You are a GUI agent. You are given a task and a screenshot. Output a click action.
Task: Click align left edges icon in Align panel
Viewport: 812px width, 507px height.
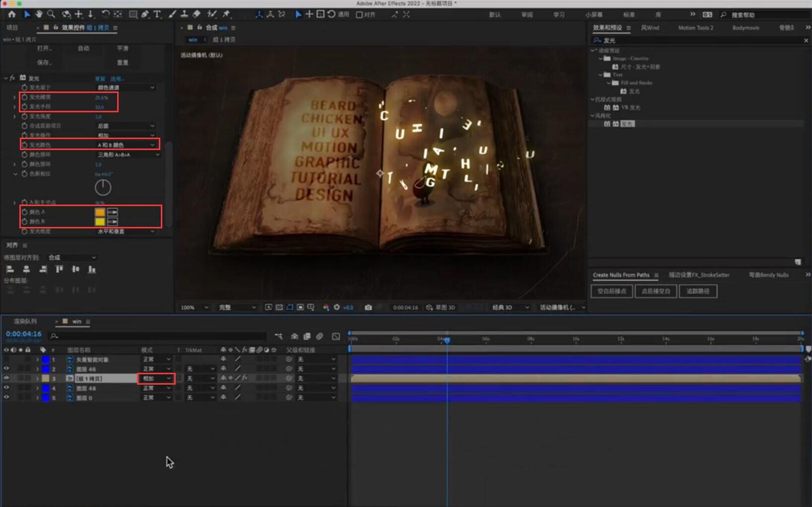pos(10,269)
